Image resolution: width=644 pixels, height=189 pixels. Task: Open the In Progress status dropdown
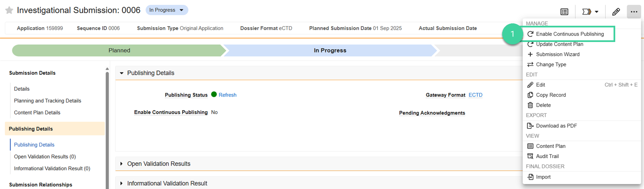[167, 10]
